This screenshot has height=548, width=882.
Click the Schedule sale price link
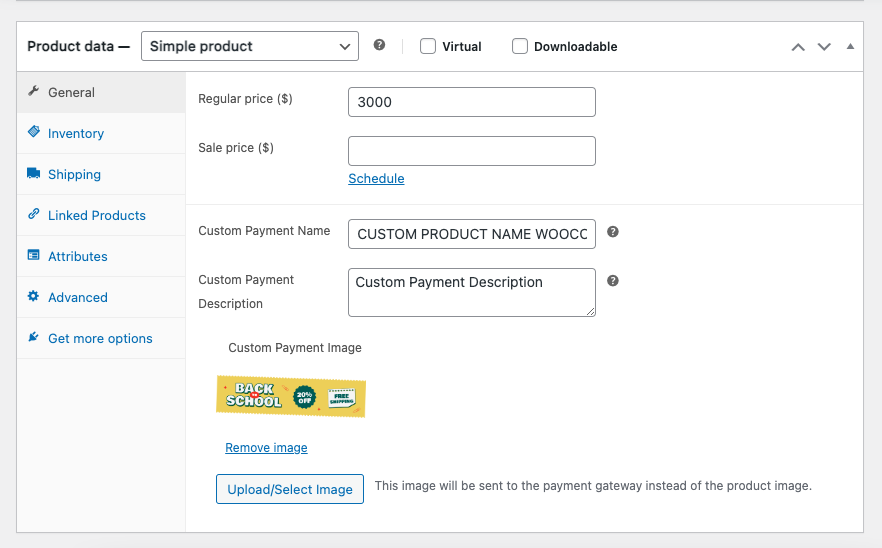pos(376,179)
